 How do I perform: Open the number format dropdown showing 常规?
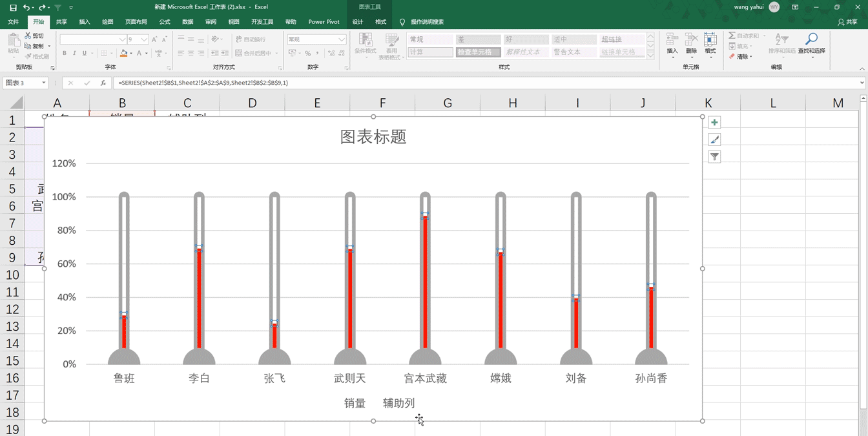(x=342, y=39)
